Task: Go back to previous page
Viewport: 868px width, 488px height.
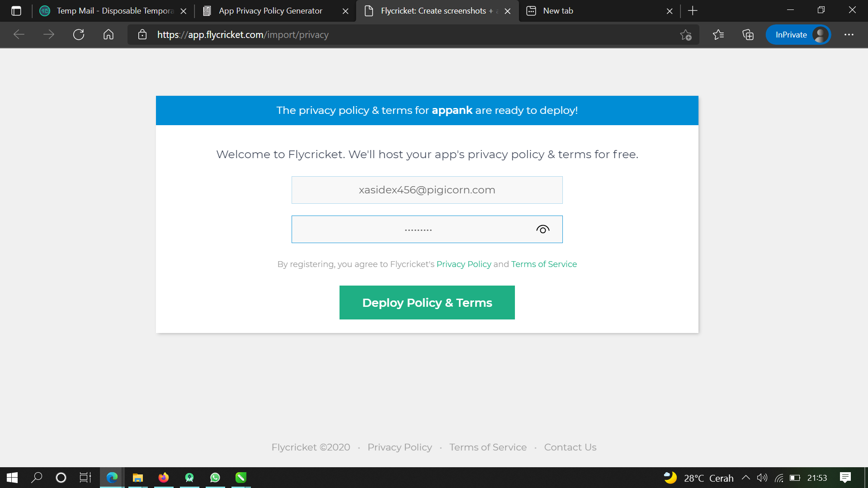Action: [19, 35]
